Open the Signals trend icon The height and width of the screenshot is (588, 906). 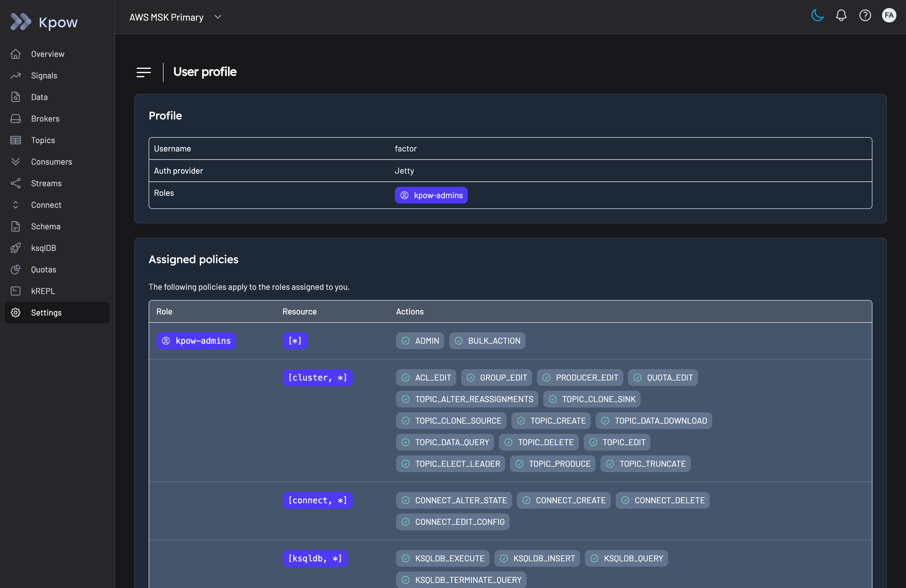tap(16, 76)
